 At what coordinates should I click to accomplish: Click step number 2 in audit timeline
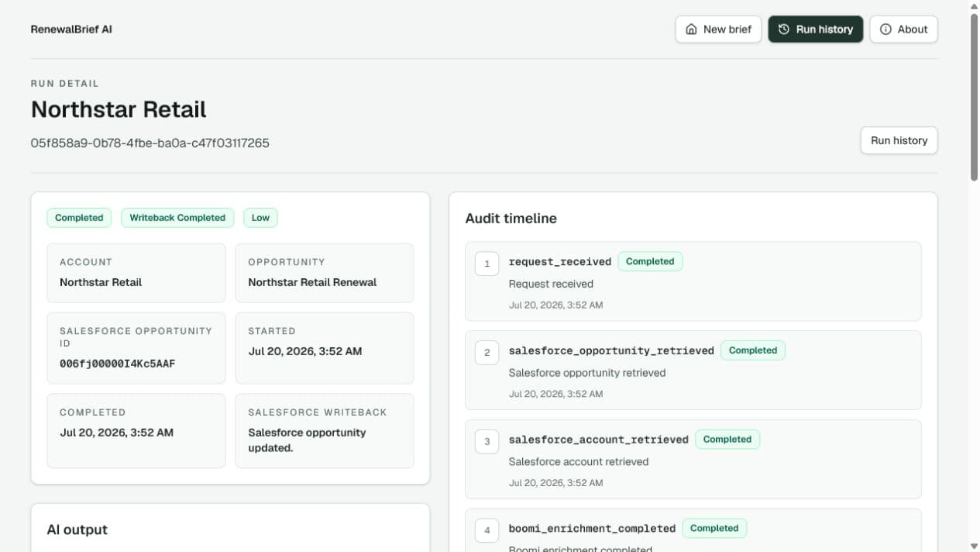[x=487, y=353]
